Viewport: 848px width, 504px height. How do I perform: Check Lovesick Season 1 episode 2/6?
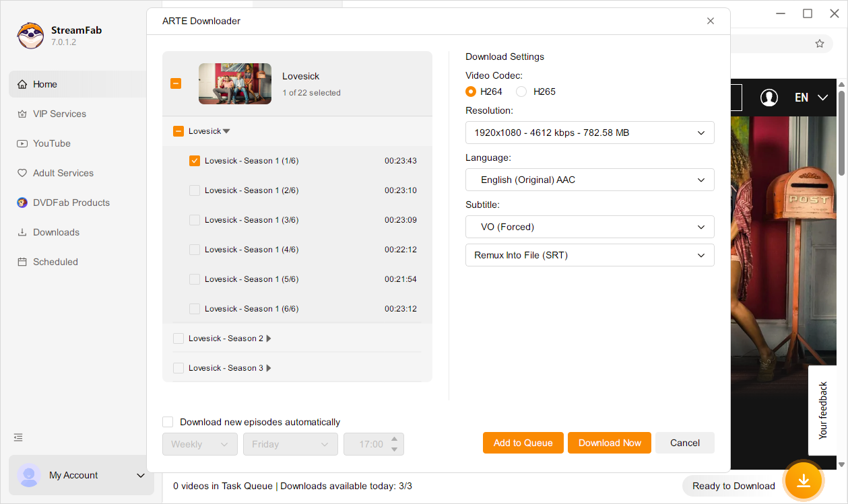pyautogui.click(x=195, y=190)
